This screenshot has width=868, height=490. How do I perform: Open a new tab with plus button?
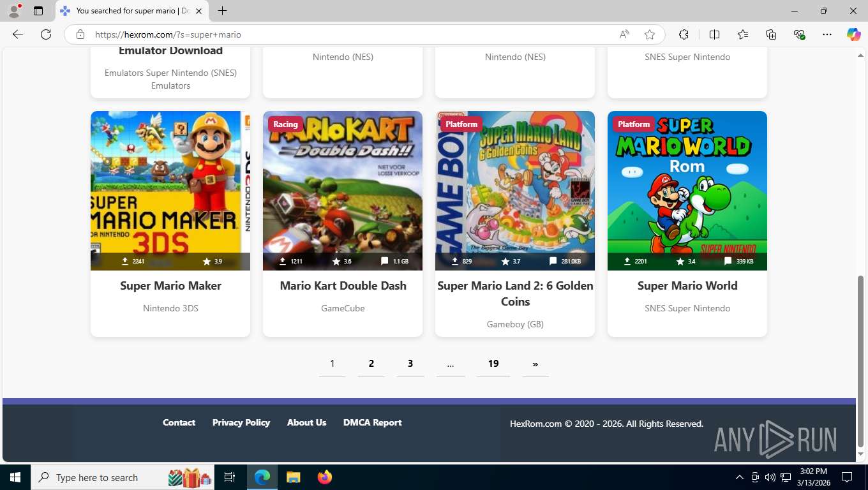click(x=222, y=11)
